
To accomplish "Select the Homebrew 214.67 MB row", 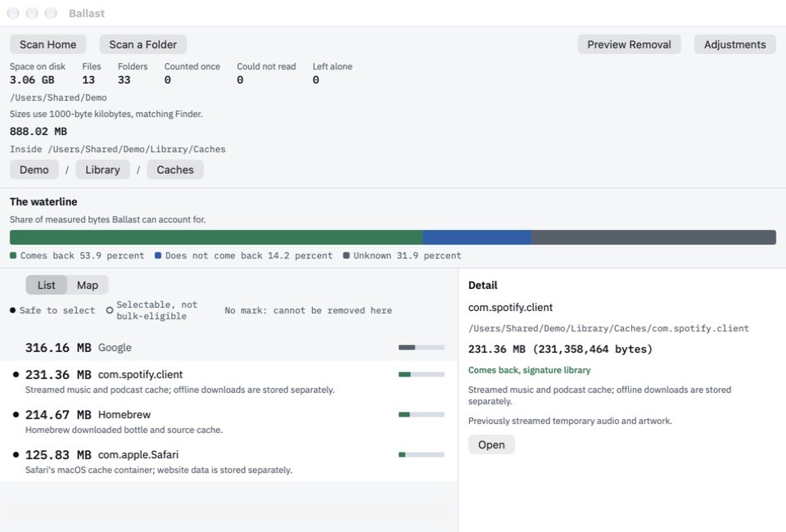I will (x=228, y=422).
